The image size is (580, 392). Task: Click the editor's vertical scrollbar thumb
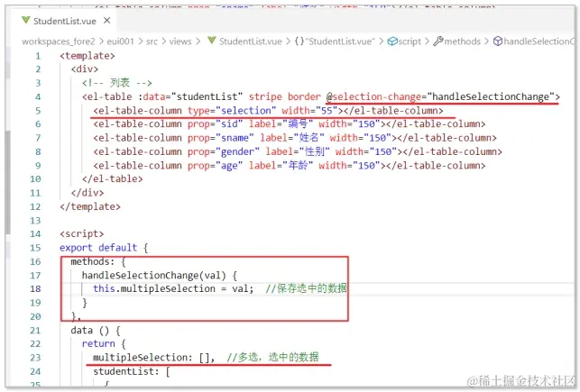tap(8, 182)
